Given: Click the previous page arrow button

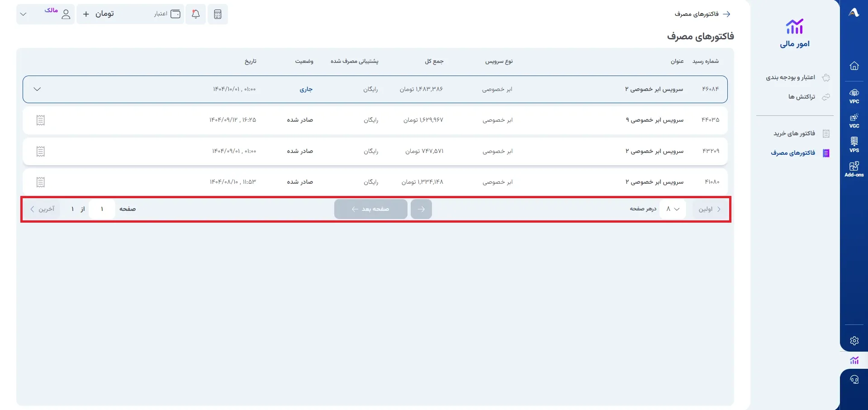Looking at the screenshot, I should point(421,209).
